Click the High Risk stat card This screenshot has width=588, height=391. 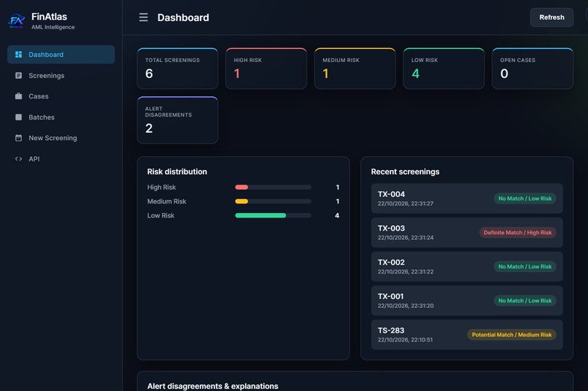tap(266, 69)
